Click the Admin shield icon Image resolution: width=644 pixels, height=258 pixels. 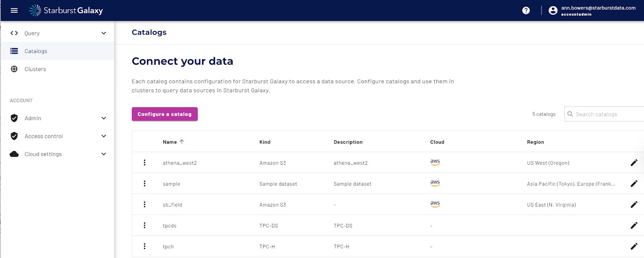(14, 118)
